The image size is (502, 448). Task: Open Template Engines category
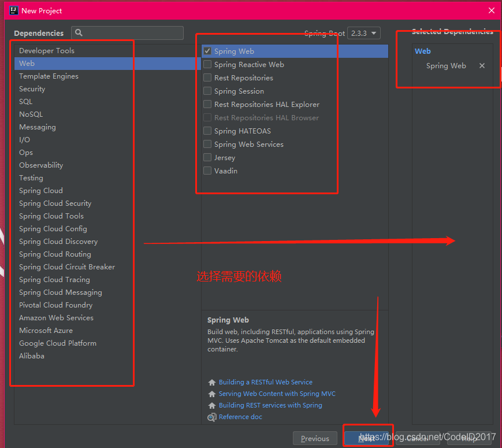pos(107,76)
